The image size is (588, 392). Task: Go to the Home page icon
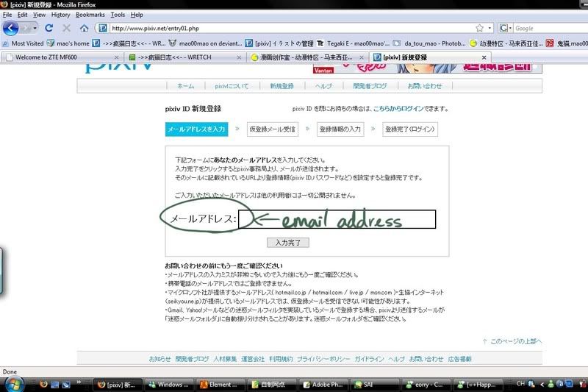[x=85, y=28]
